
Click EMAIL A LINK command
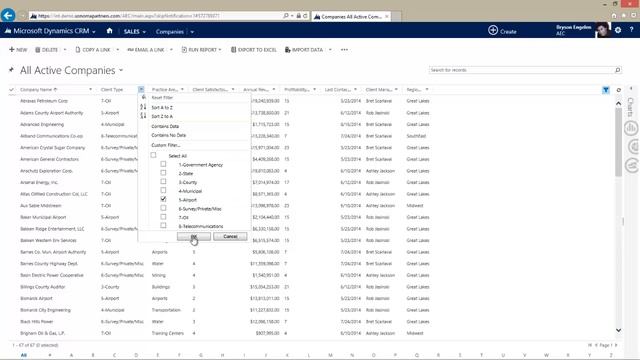pos(146,50)
